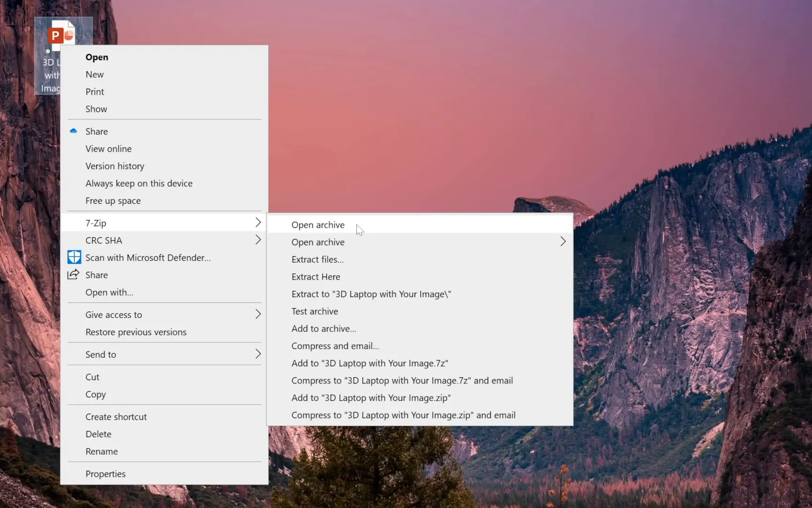Viewport: 812px width, 508px height.
Task: Click the 7-Zip menu entry
Action: (x=164, y=223)
